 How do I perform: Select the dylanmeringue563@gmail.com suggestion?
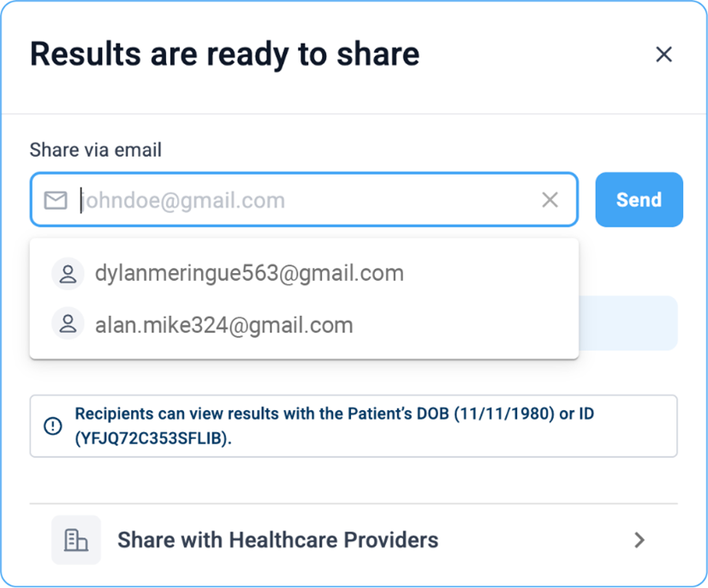point(249,274)
